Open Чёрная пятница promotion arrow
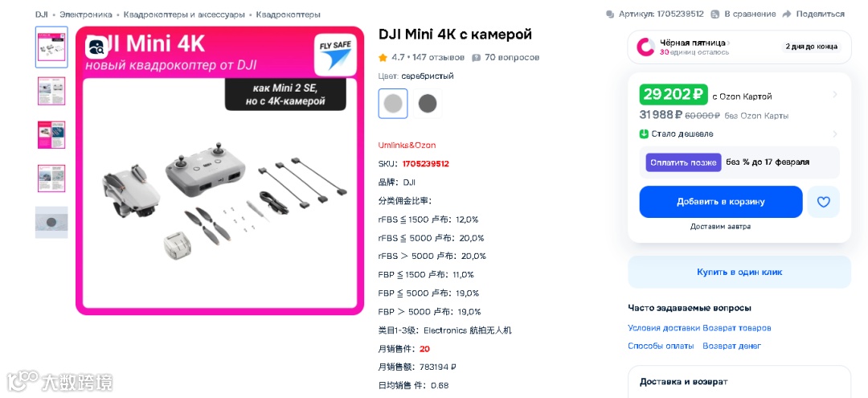Viewport: 868px width, 398px height. pyautogui.click(x=728, y=43)
